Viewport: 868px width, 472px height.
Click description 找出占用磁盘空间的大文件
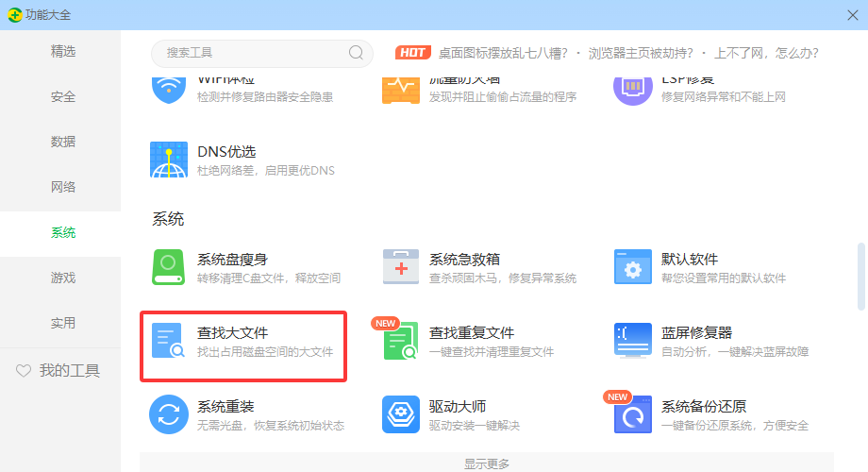265,352
